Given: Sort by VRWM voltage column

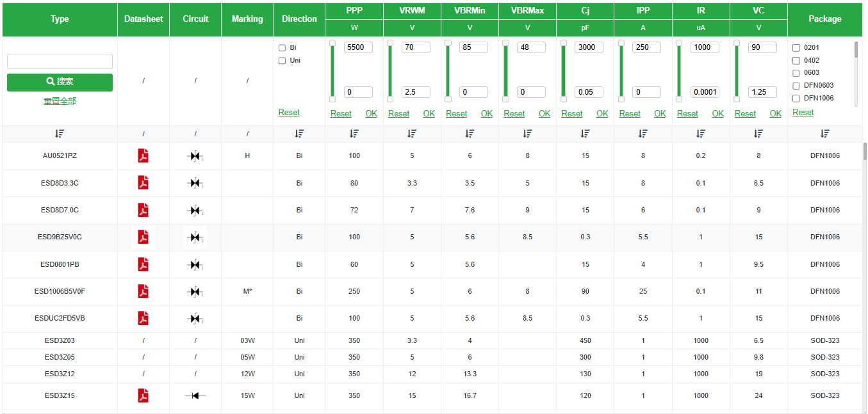Looking at the screenshot, I should [412, 134].
